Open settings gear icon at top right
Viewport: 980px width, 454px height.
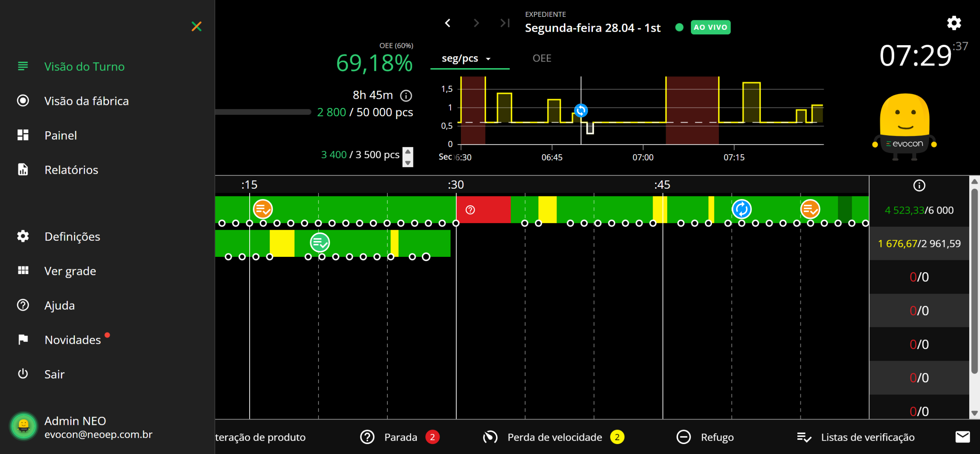(954, 23)
